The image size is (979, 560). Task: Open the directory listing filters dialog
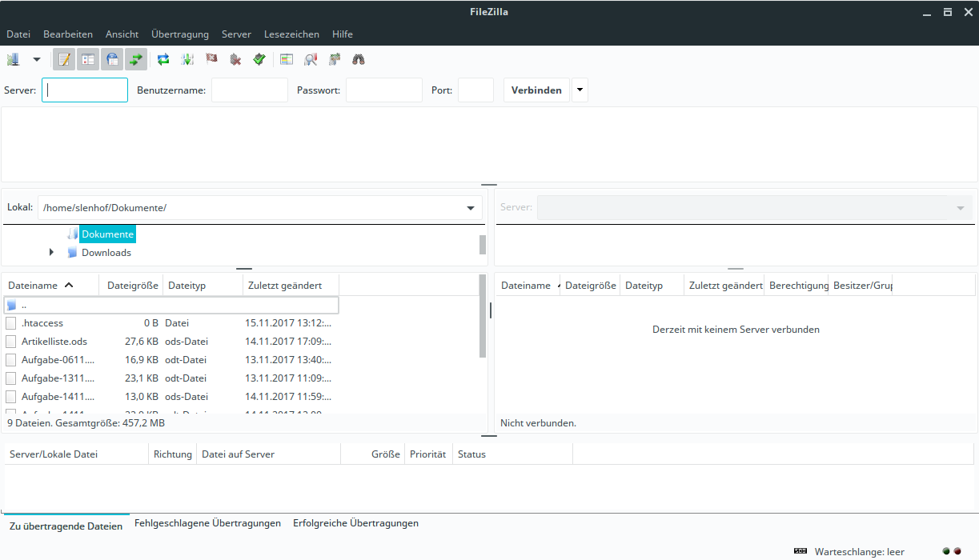point(287,59)
